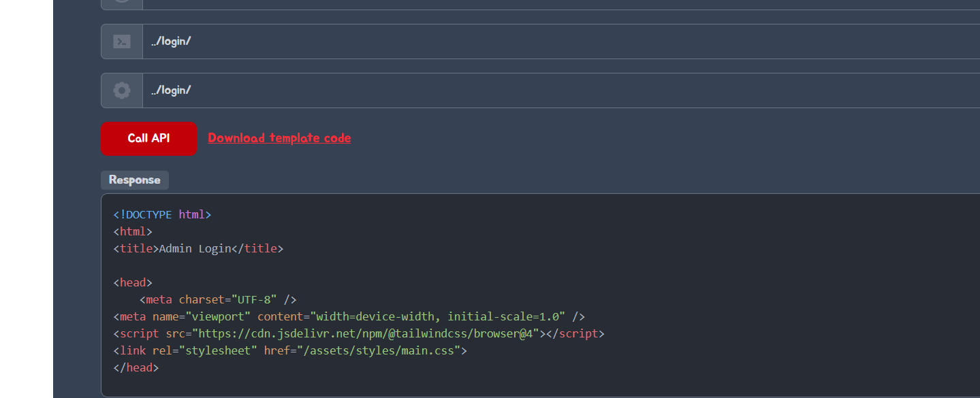Click the input field next to terminal icon
This screenshot has width=980, height=398.
click(x=561, y=42)
